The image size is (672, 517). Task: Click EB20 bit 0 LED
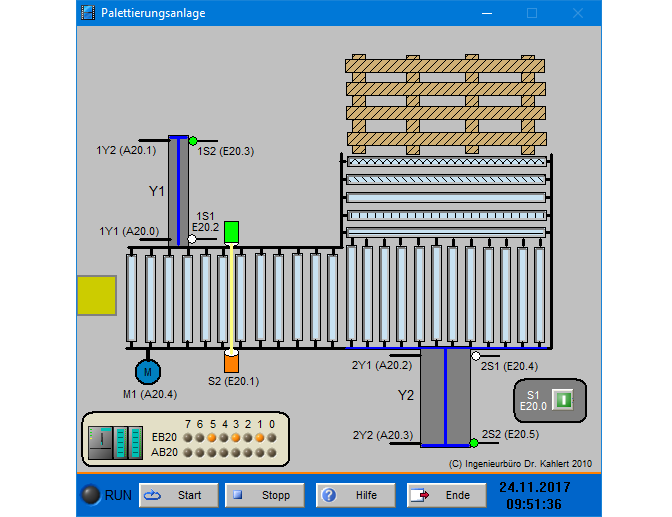click(272, 438)
